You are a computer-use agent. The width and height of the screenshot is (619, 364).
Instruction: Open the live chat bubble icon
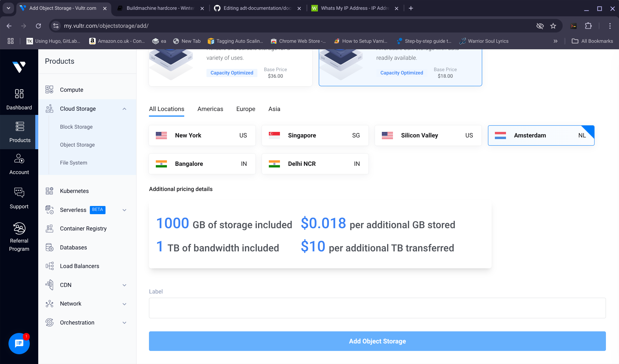(19, 343)
